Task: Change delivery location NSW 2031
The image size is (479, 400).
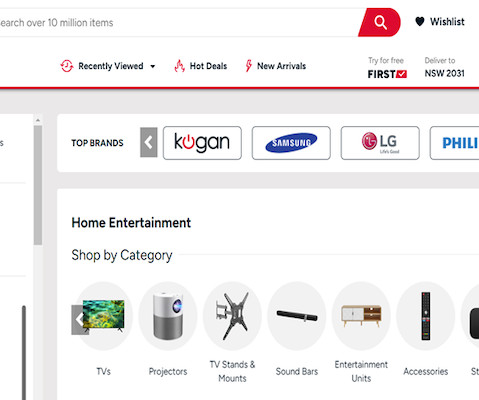Action: pyautogui.click(x=444, y=68)
